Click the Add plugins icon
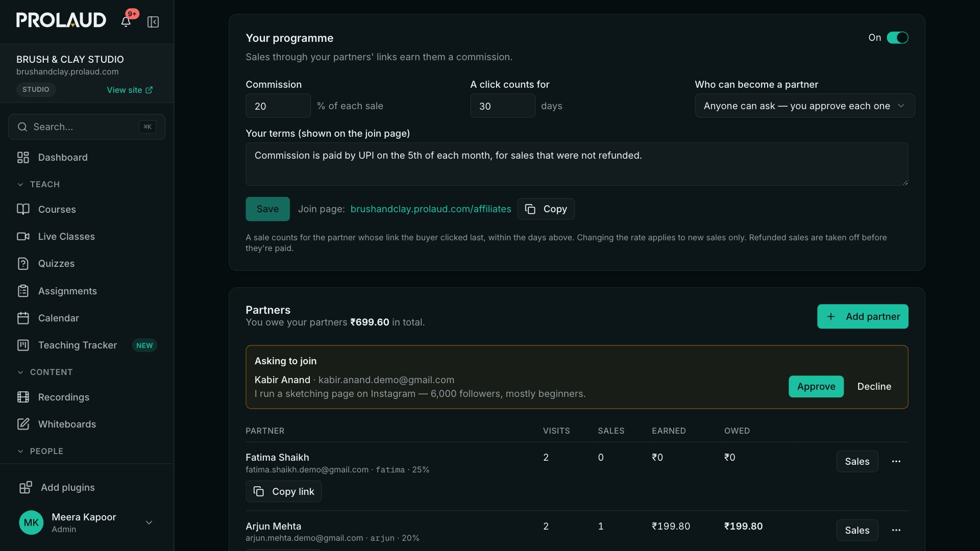The width and height of the screenshot is (980, 551). point(26,487)
